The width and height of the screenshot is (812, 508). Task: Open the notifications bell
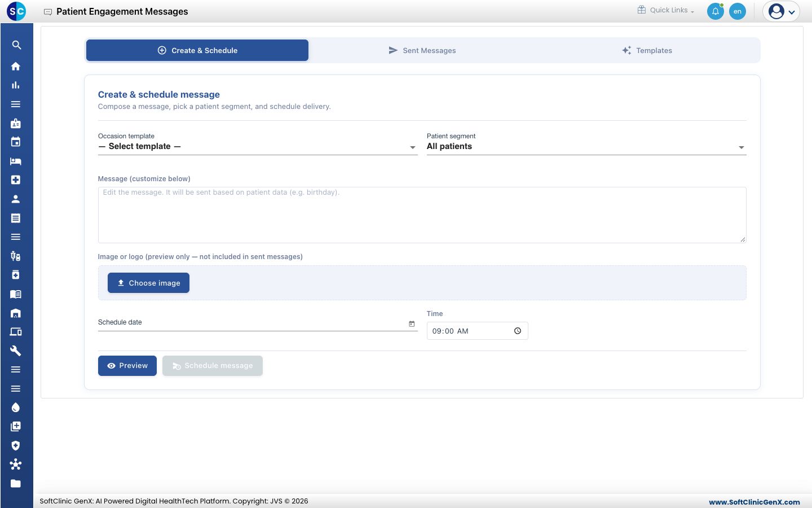pos(716,11)
